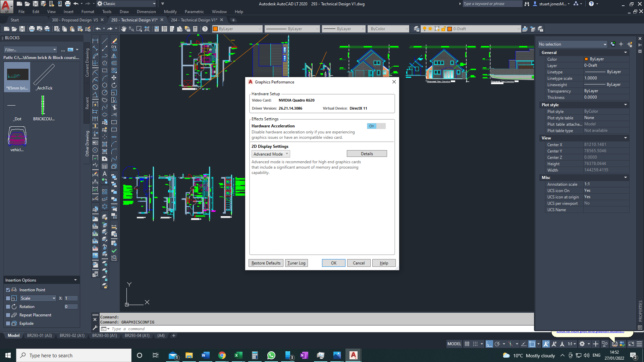Click the Help question mark toolbar icon
The image size is (644, 362).
pyautogui.click(x=205, y=29)
